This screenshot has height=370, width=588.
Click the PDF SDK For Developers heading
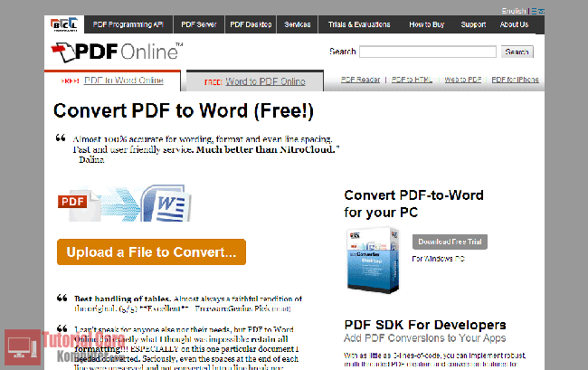click(x=425, y=325)
